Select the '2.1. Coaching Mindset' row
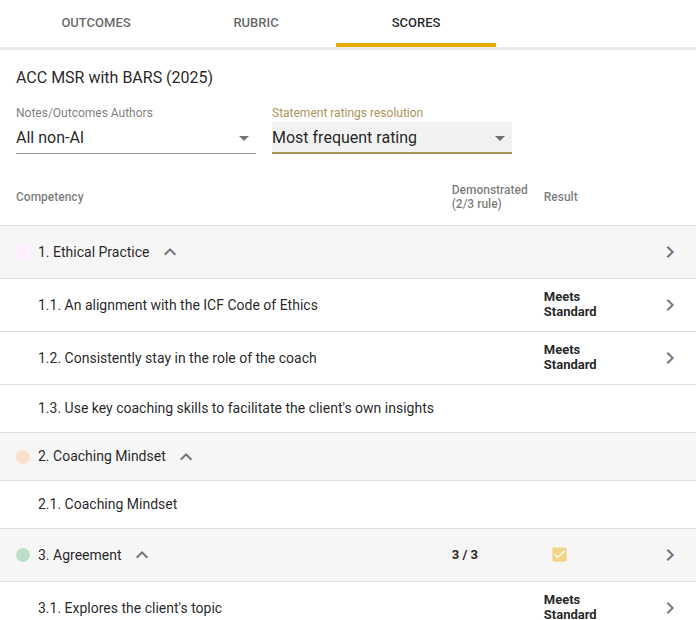 tap(348, 504)
